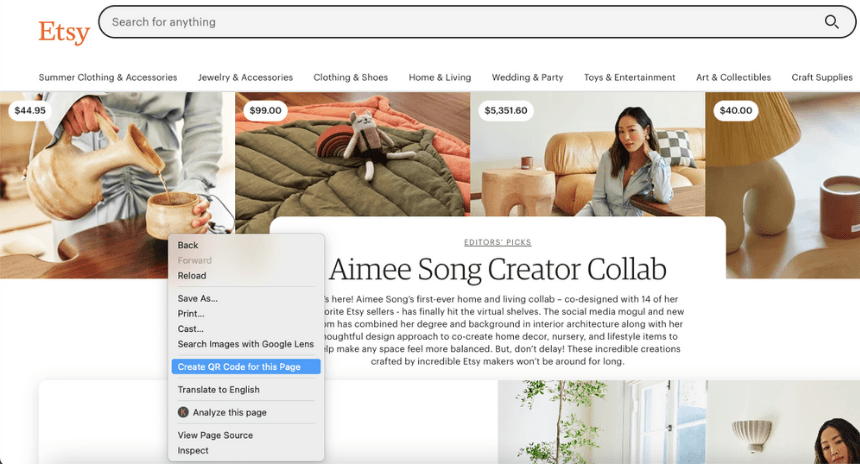Open the $44.95 pitcher product image
The width and height of the screenshot is (860, 466).
(117, 185)
